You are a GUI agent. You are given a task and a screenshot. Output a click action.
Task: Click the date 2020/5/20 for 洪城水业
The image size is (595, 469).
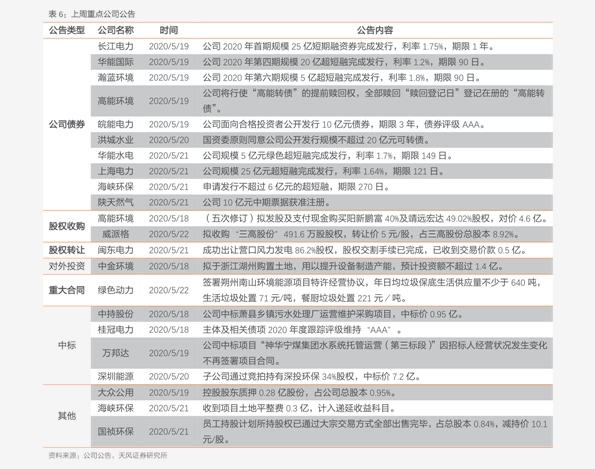[169, 140]
